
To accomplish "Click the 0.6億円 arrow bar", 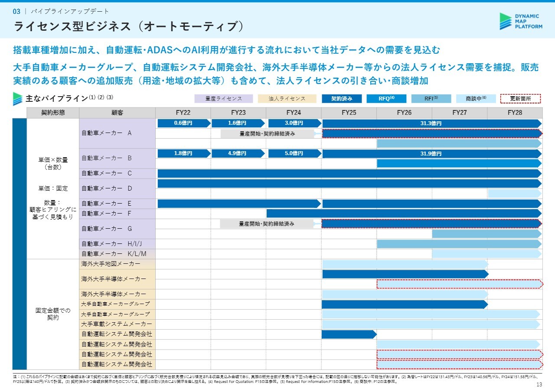I will (183, 123).
